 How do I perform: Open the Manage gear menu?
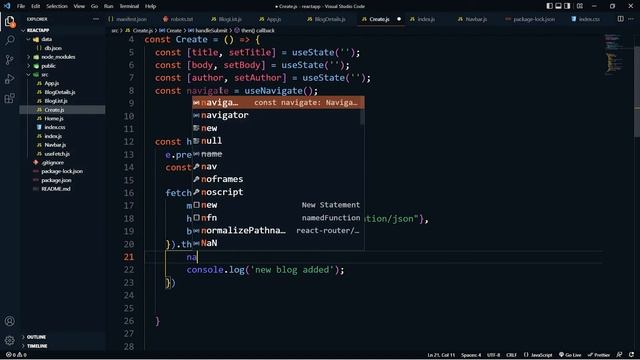coord(9,340)
